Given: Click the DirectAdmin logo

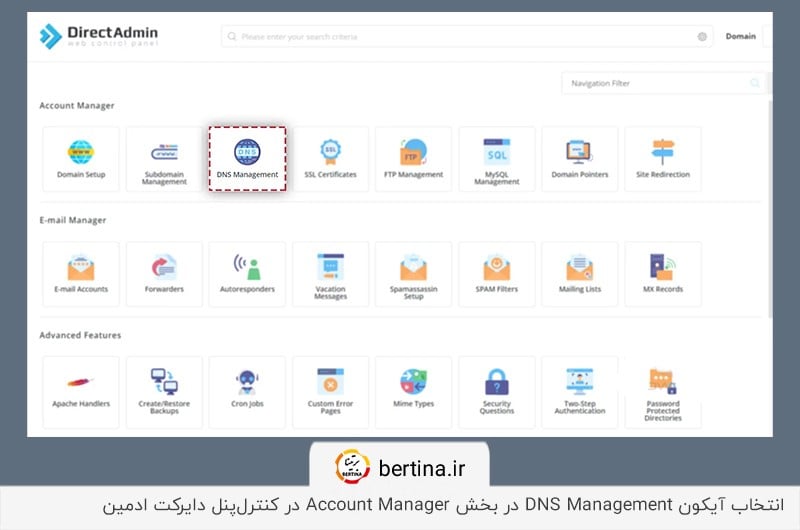Looking at the screenshot, I should [x=99, y=36].
